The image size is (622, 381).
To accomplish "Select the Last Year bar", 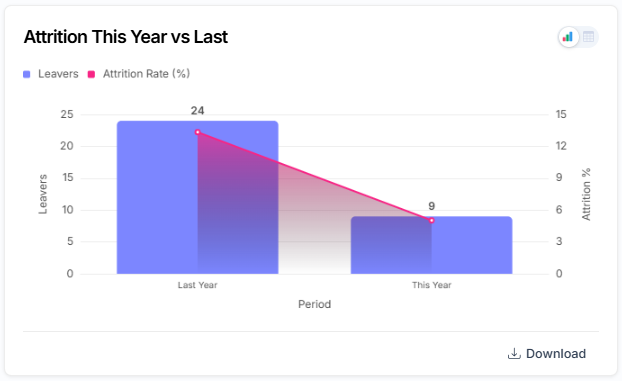I will pyautogui.click(x=198, y=197).
